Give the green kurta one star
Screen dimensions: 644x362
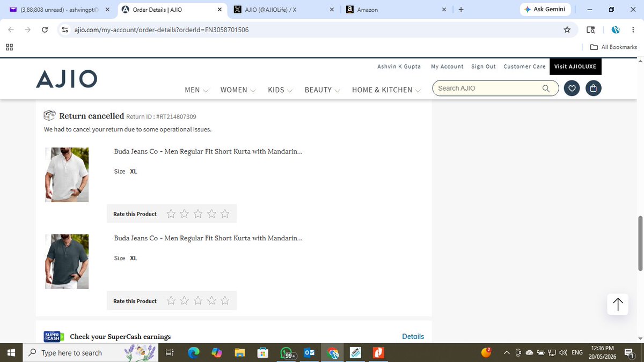click(171, 301)
